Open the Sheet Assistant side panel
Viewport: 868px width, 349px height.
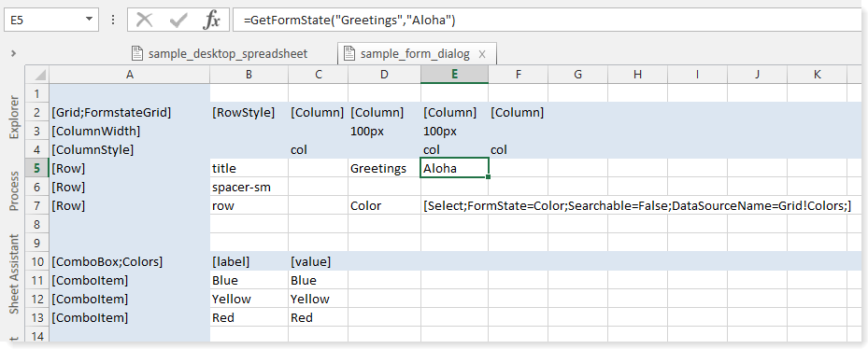(14, 274)
